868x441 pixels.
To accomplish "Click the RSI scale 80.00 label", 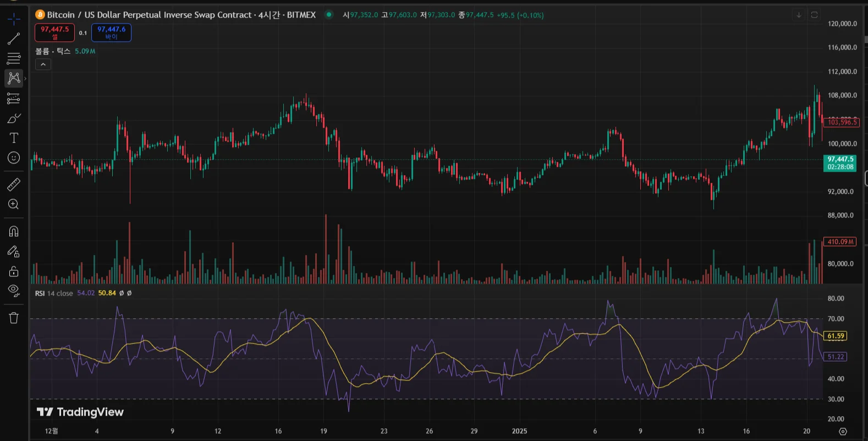I will [836, 298].
